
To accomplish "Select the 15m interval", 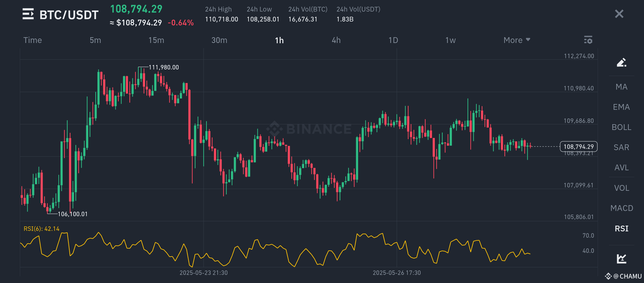I will [x=156, y=40].
